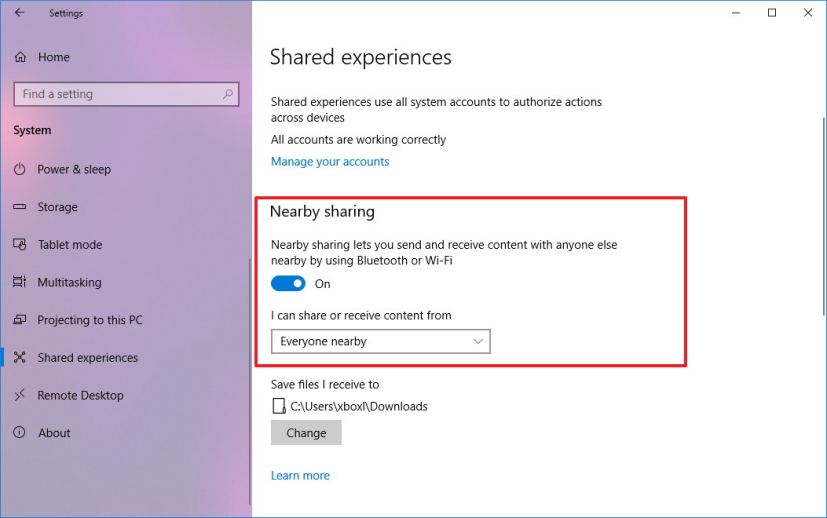Open Projecting to this PC page
Viewport: 827px width, 518px height.
pos(90,320)
